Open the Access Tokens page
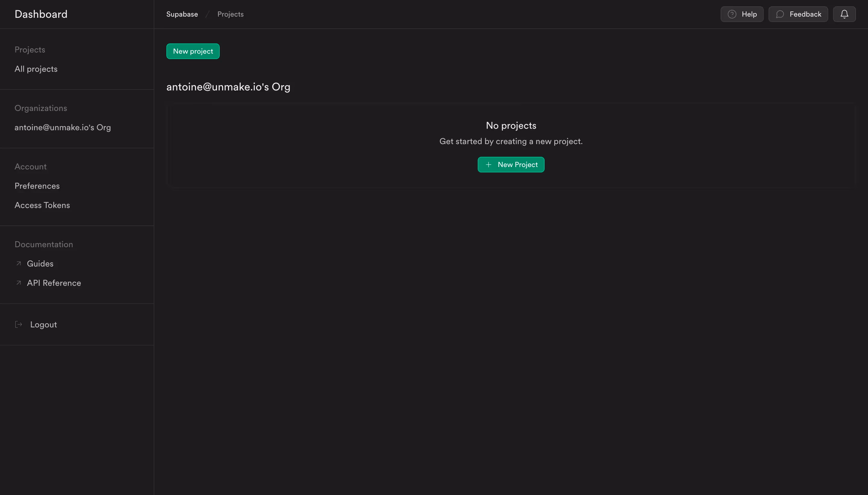 click(x=42, y=205)
